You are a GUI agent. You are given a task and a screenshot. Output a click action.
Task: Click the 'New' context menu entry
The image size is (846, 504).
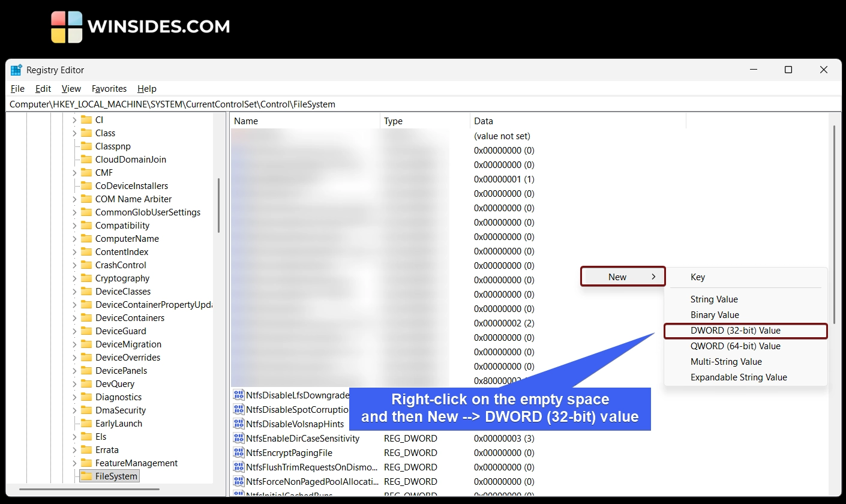coord(622,277)
